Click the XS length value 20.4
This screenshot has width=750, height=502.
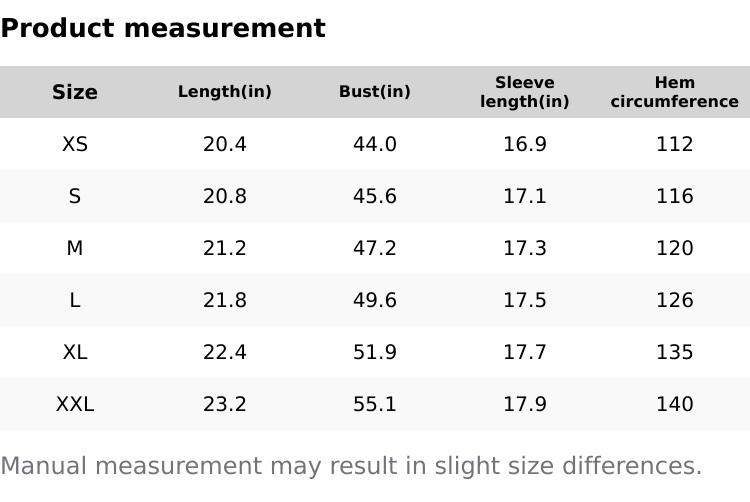click(x=225, y=144)
